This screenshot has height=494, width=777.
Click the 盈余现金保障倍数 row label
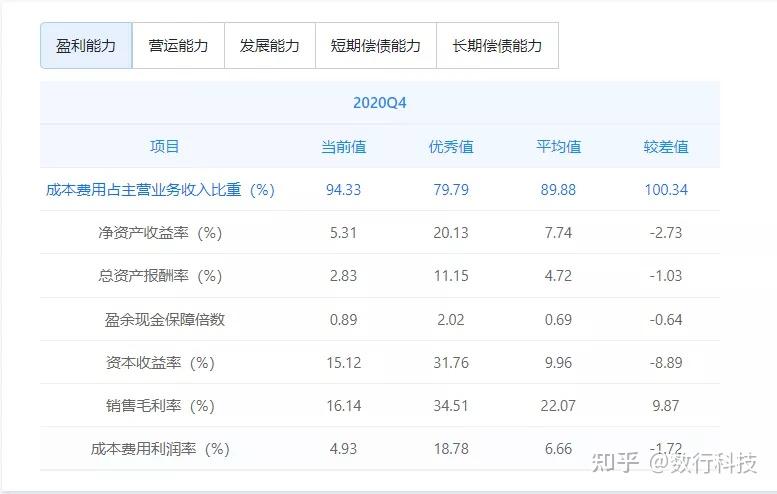[x=165, y=320]
